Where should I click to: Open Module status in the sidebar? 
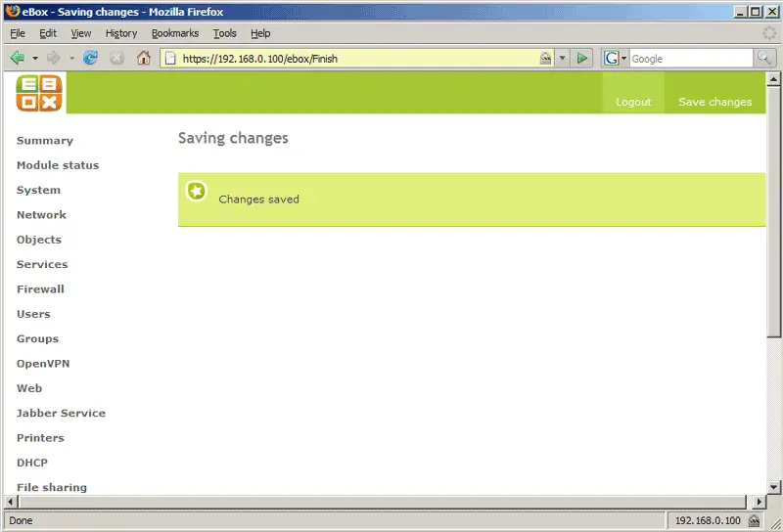[58, 165]
